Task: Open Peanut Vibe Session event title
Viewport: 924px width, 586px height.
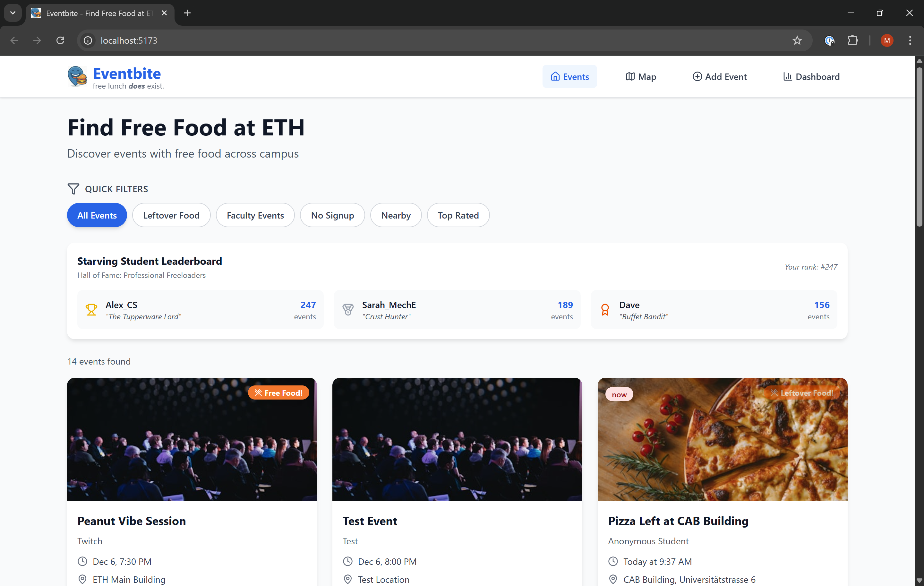Action: 132,521
